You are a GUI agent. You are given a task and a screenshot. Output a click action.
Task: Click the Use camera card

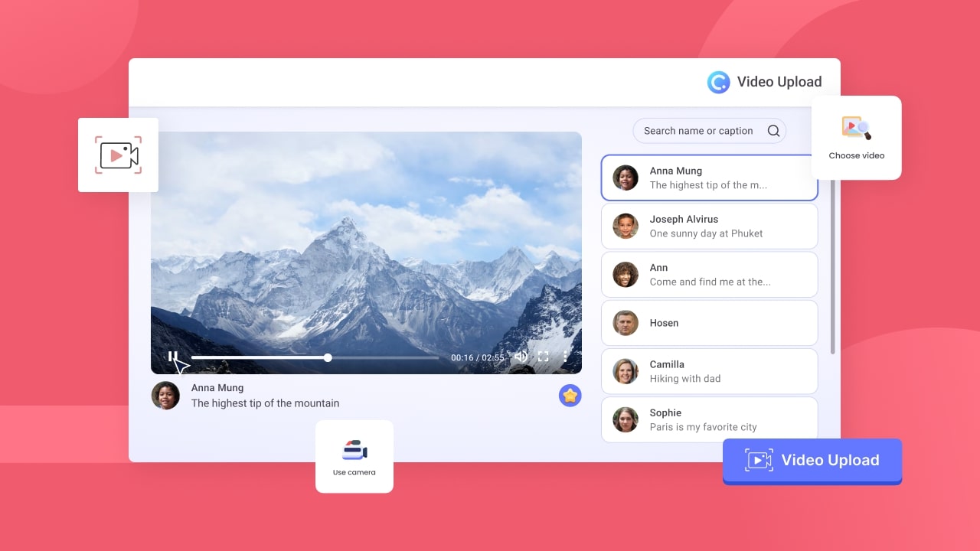click(354, 456)
